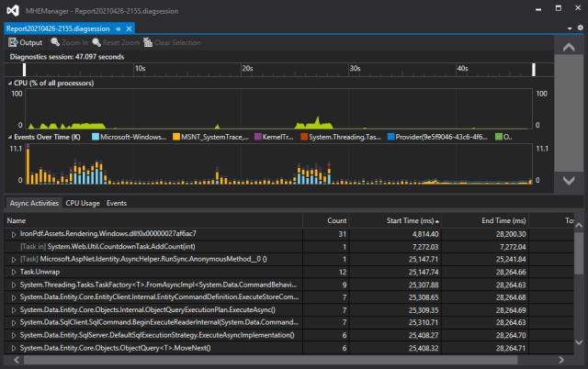Click the Microsoft-Windows legend color swatch

tap(96, 137)
